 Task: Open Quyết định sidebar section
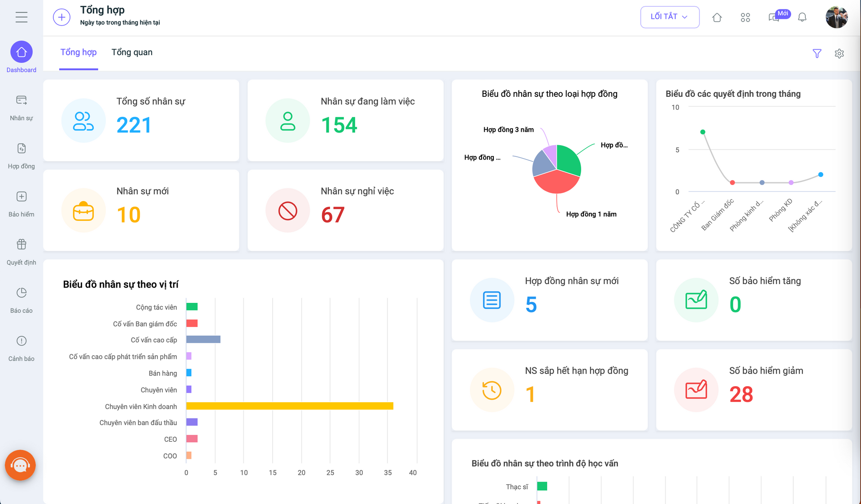click(21, 252)
